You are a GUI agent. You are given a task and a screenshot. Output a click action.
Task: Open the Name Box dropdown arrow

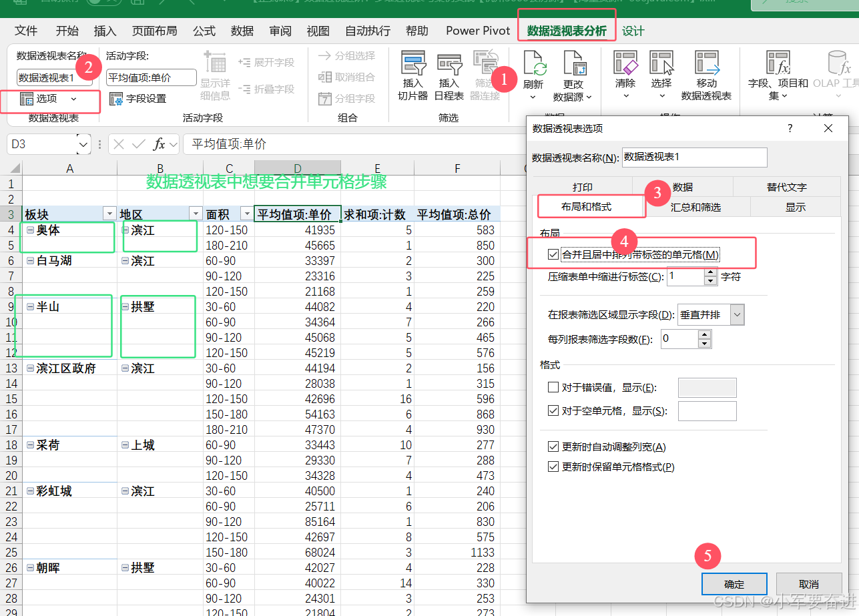point(83,144)
